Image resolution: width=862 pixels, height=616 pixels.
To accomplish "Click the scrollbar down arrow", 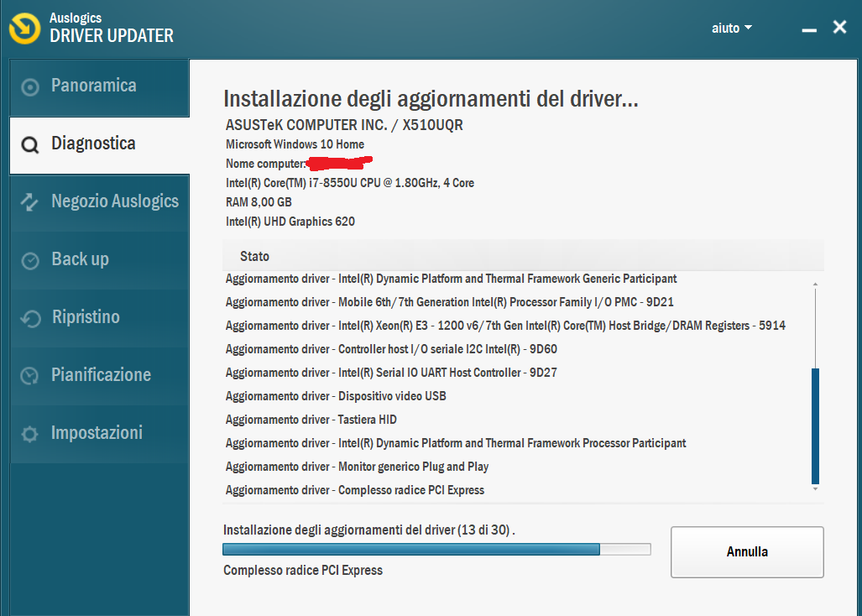I will coord(815,488).
